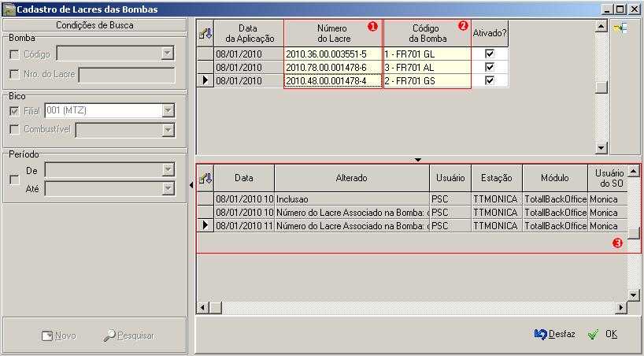Click the magnifier icon for Pesquisar
Viewport: 644px width, 356px height.
coord(110,336)
